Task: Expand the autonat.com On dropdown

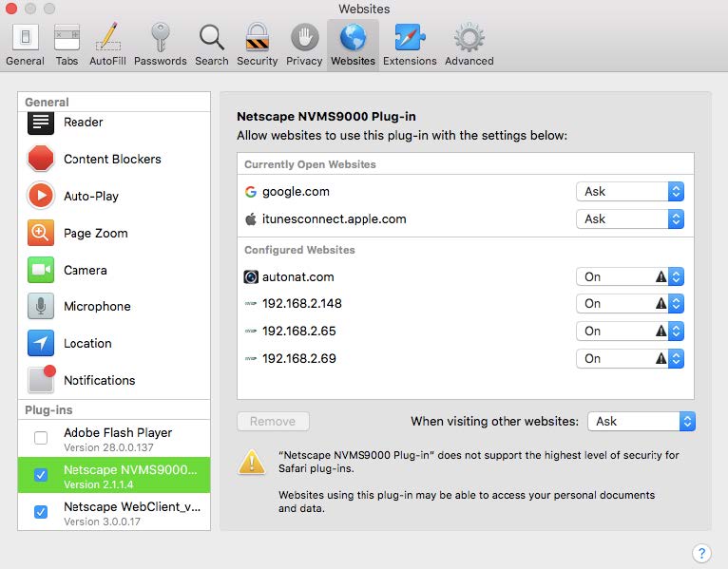Action: coord(630,277)
